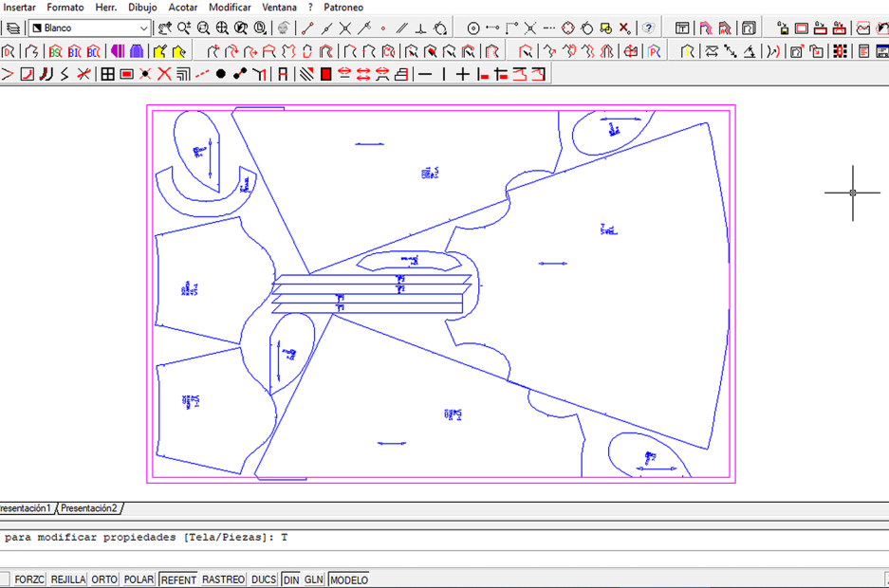This screenshot has width=889, height=588.
Task: Toggle REFENT object snap
Action: click(178, 579)
